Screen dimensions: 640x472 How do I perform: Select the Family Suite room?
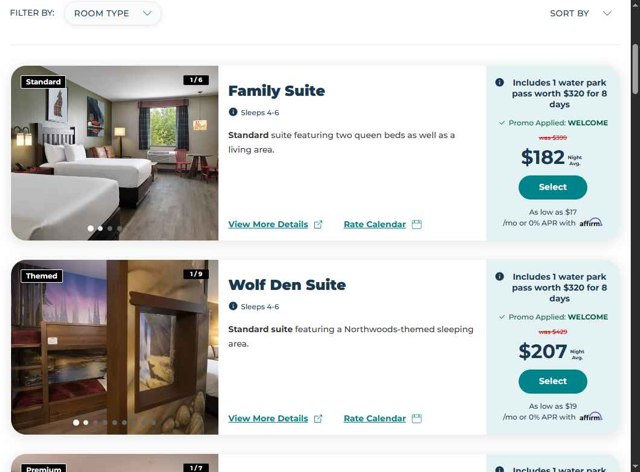pos(553,187)
